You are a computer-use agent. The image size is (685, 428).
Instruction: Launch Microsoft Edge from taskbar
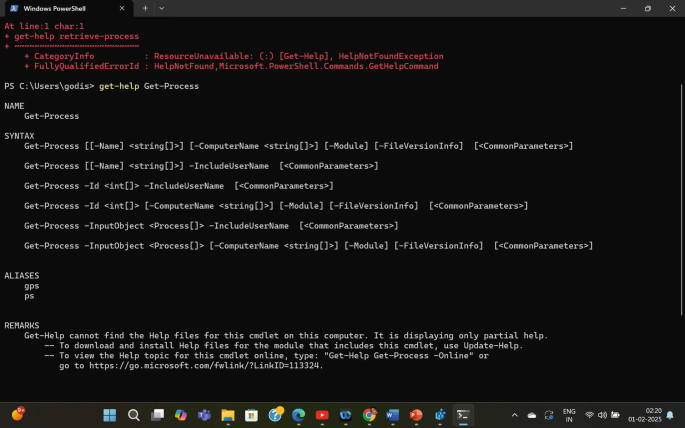click(298, 415)
